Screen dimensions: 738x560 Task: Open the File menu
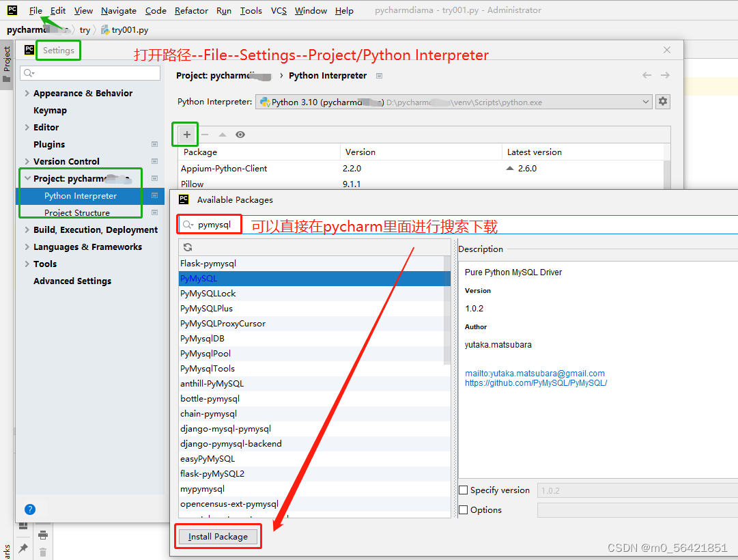pyautogui.click(x=36, y=10)
